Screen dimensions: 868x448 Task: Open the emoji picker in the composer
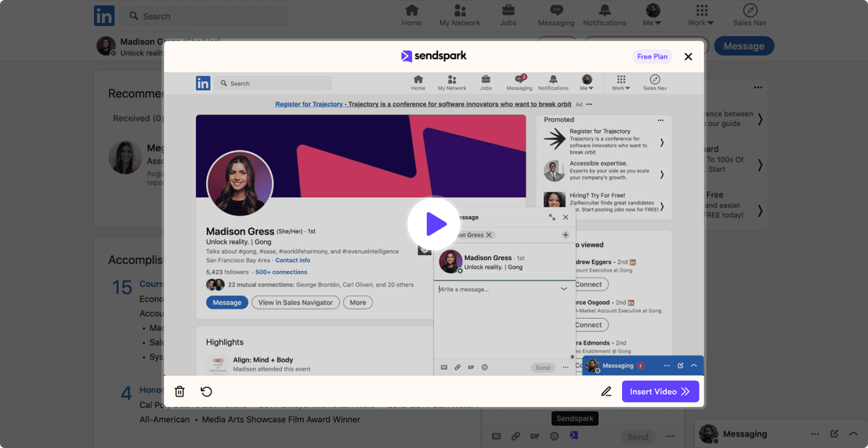[x=554, y=436]
